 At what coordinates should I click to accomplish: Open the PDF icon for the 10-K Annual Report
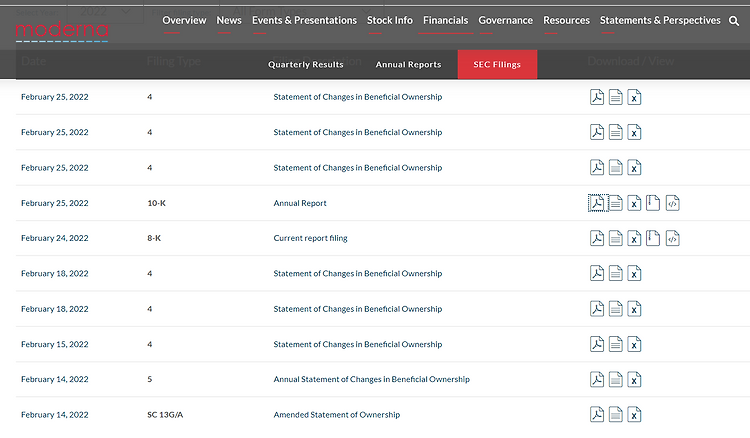click(x=597, y=203)
